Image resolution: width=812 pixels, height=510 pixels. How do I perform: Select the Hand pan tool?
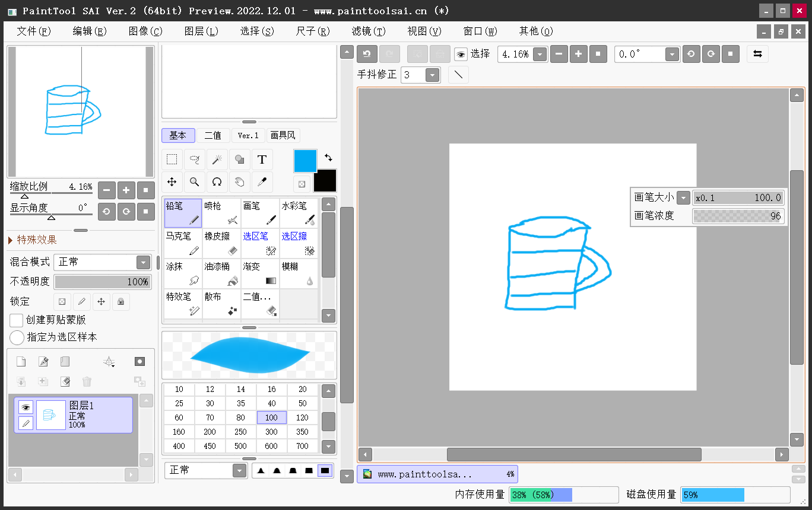(x=239, y=182)
